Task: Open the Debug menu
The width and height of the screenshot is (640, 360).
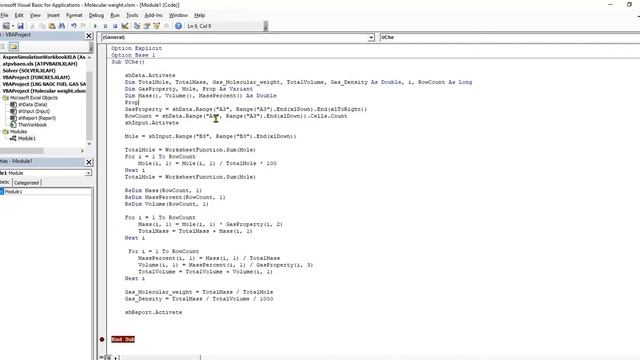Action: coord(96,15)
